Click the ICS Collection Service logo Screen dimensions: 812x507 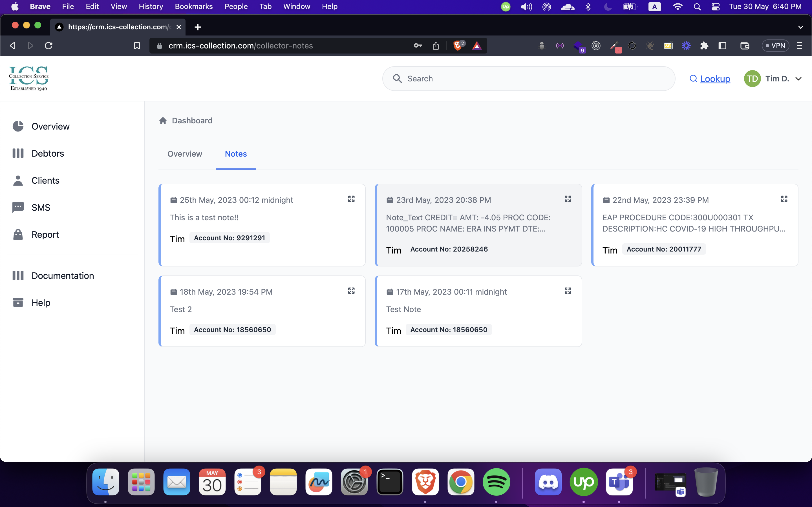[x=28, y=79]
